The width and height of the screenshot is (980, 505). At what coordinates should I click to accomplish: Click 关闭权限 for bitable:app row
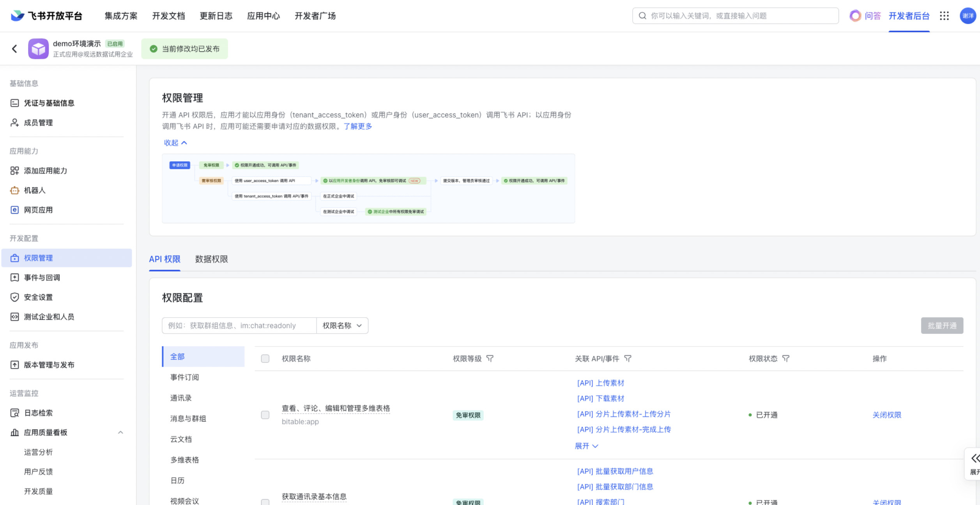point(886,415)
